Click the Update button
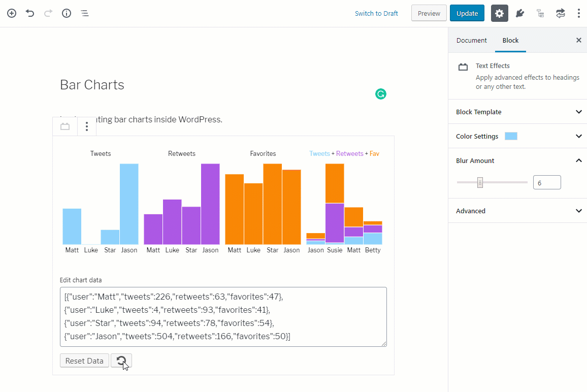 click(467, 13)
